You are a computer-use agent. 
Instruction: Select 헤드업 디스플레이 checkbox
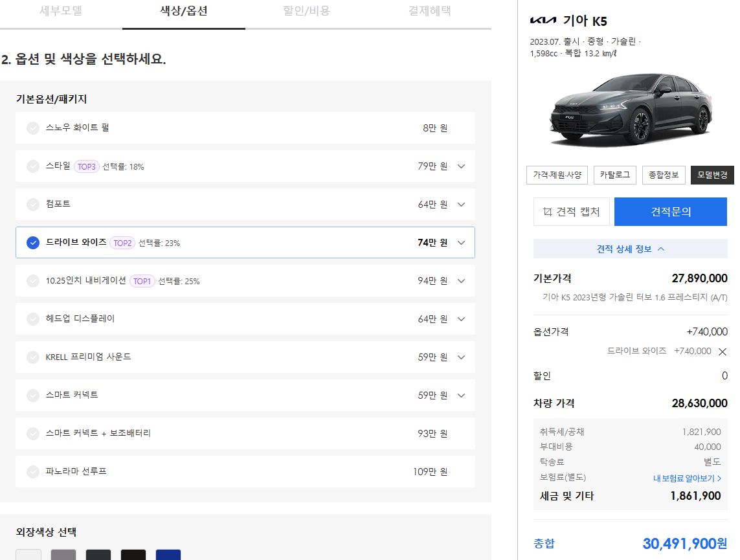[x=32, y=319]
